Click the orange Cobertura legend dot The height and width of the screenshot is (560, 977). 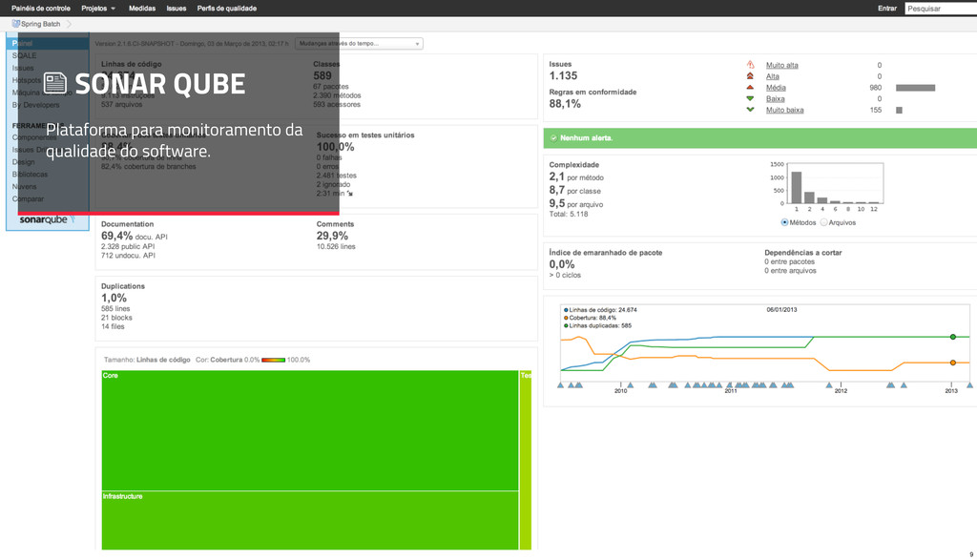pyautogui.click(x=566, y=318)
